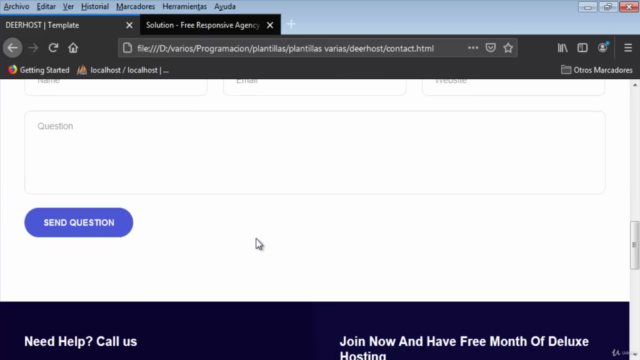Close the DEERHOST Template tab
Screen dimensions: 640x360
(129, 25)
